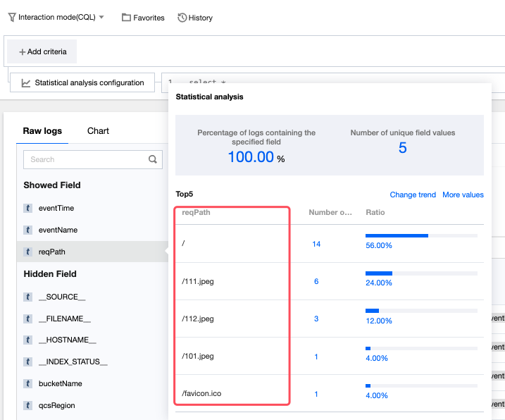Click the filter funnel icon beside Interaction mode
Screen dimensions: 505x420
12,17
